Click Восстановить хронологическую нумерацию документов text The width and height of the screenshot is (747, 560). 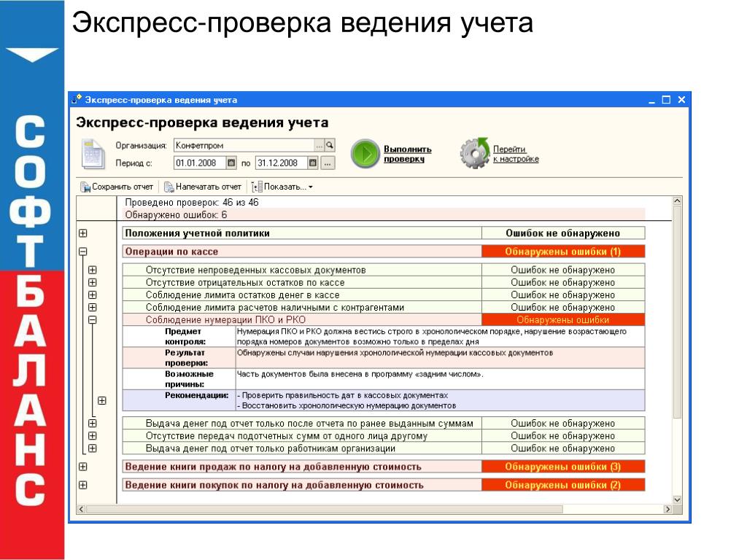click(x=347, y=405)
